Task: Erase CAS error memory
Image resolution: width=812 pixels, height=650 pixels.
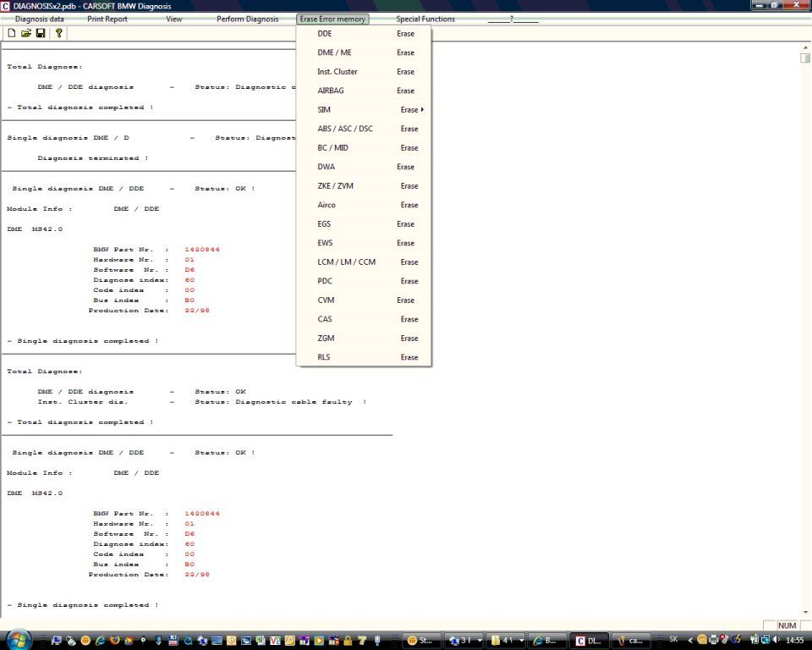Action: click(x=364, y=319)
